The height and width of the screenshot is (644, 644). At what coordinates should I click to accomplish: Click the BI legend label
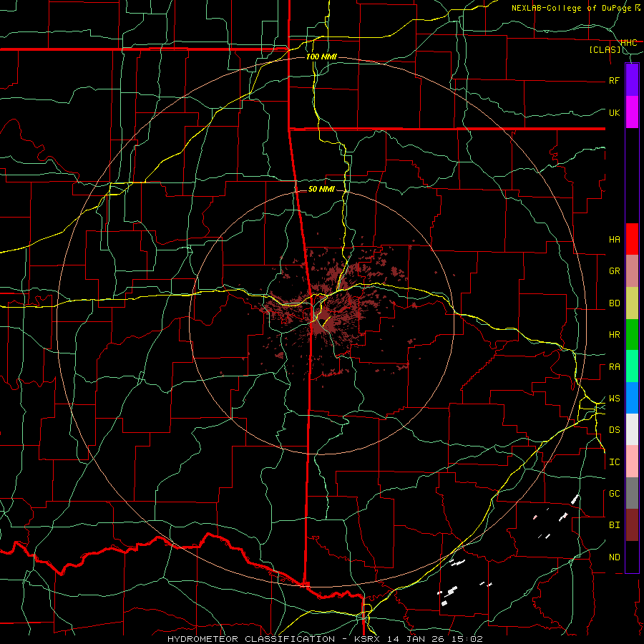(x=614, y=525)
